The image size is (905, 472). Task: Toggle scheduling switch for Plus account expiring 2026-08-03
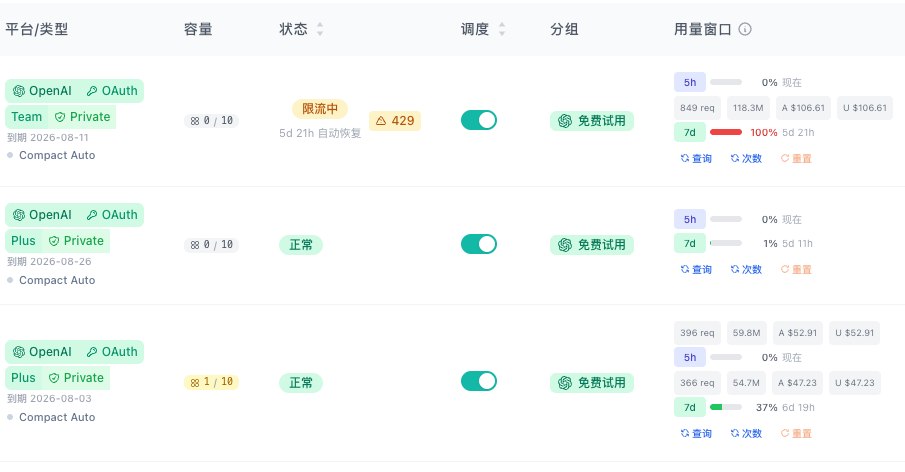(478, 381)
